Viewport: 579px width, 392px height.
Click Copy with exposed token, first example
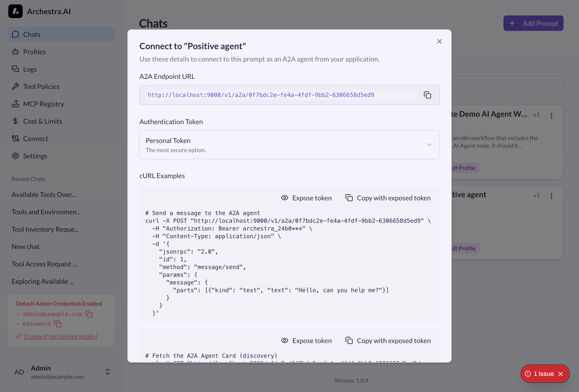click(x=388, y=198)
